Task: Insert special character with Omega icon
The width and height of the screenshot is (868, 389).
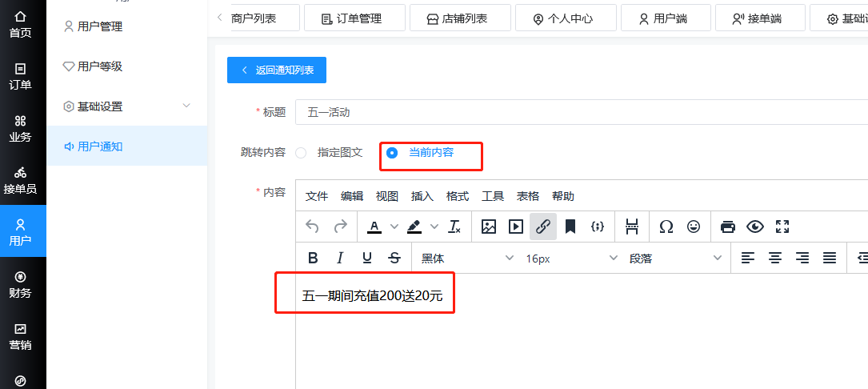Action: pos(666,226)
